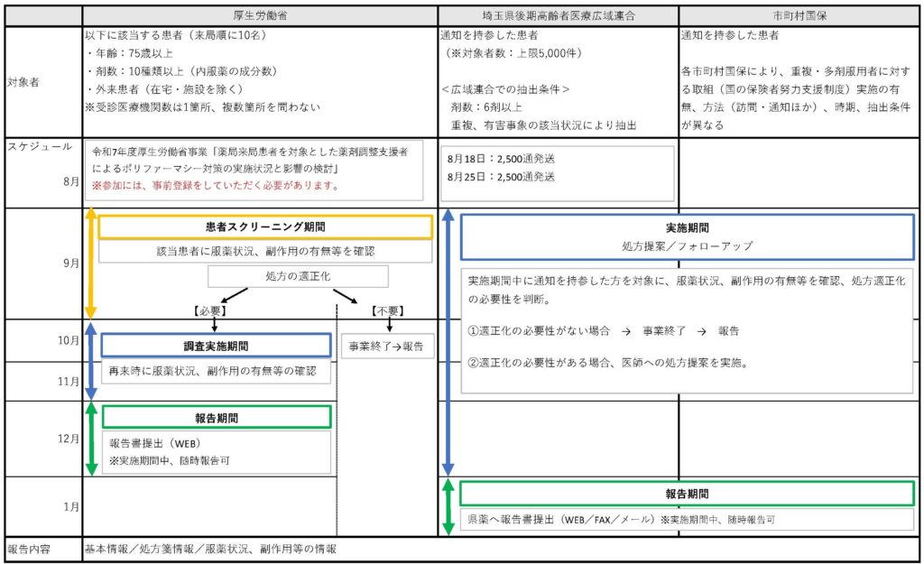The height and width of the screenshot is (564, 924).
Task: Select the 年齢：75歳以上 condition line
Action: (129, 53)
